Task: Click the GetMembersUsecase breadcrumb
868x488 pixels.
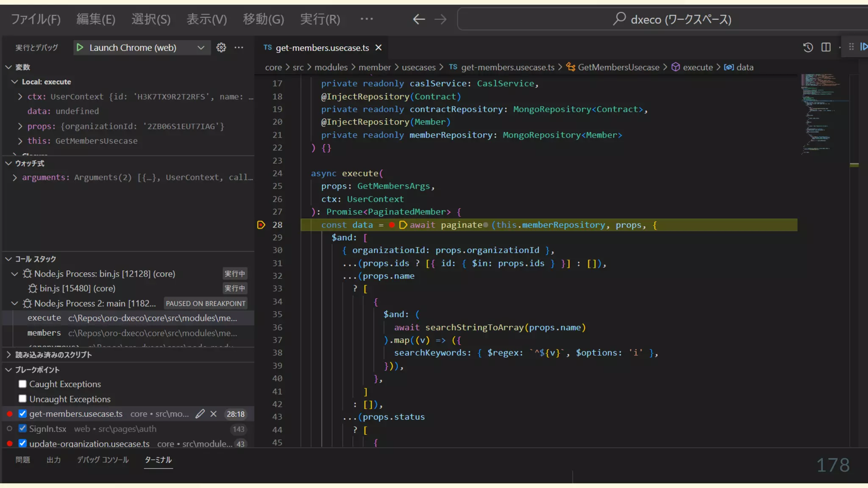Action: [618, 67]
